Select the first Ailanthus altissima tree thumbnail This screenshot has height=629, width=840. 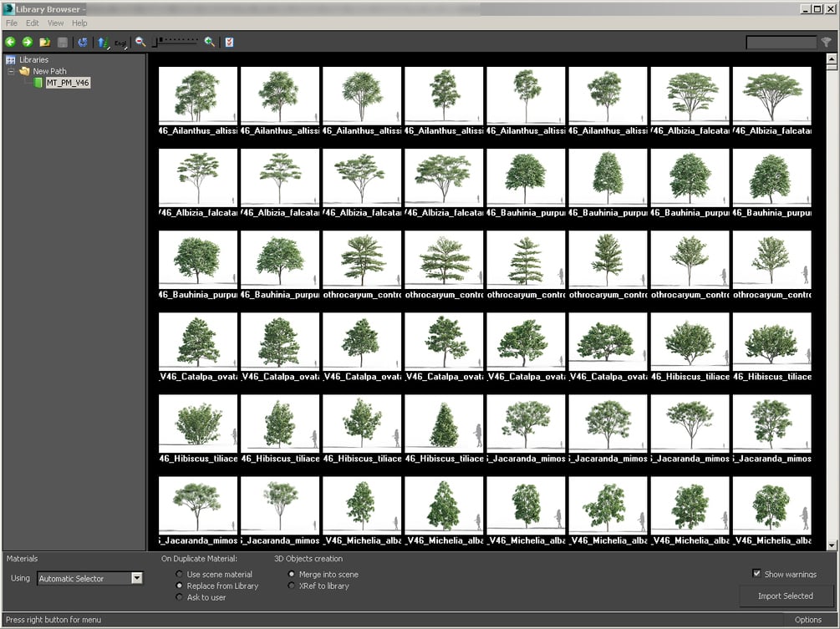(198, 96)
